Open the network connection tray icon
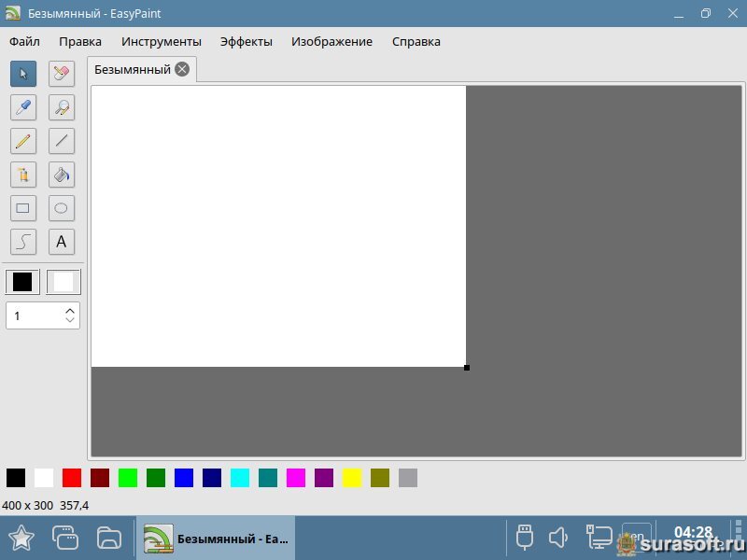 pyautogui.click(x=599, y=538)
